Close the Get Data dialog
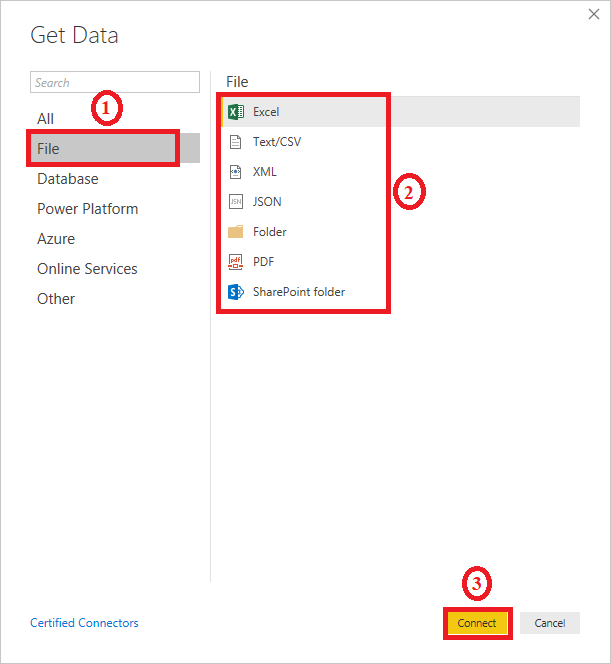Image resolution: width=611 pixels, height=664 pixels. tap(594, 14)
